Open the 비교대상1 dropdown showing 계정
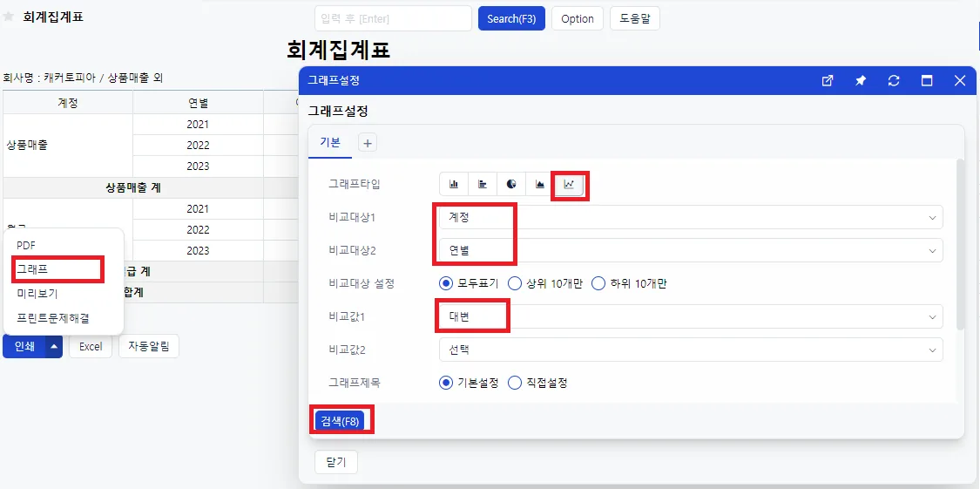Image resolution: width=980 pixels, height=489 pixels. click(x=691, y=217)
